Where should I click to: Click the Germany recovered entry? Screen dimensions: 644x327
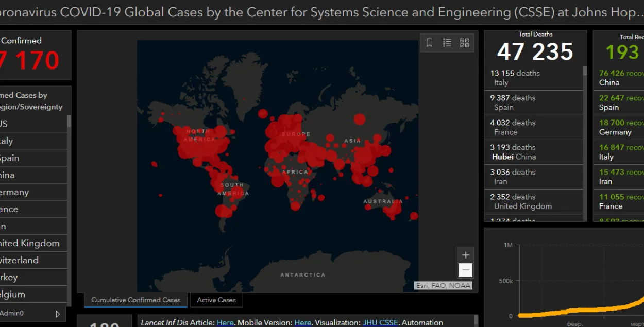618,127
